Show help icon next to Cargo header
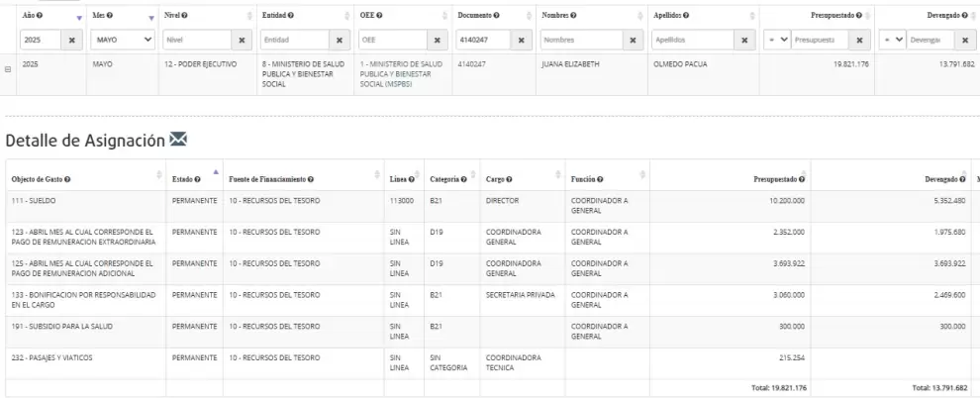 pyautogui.click(x=510, y=179)
